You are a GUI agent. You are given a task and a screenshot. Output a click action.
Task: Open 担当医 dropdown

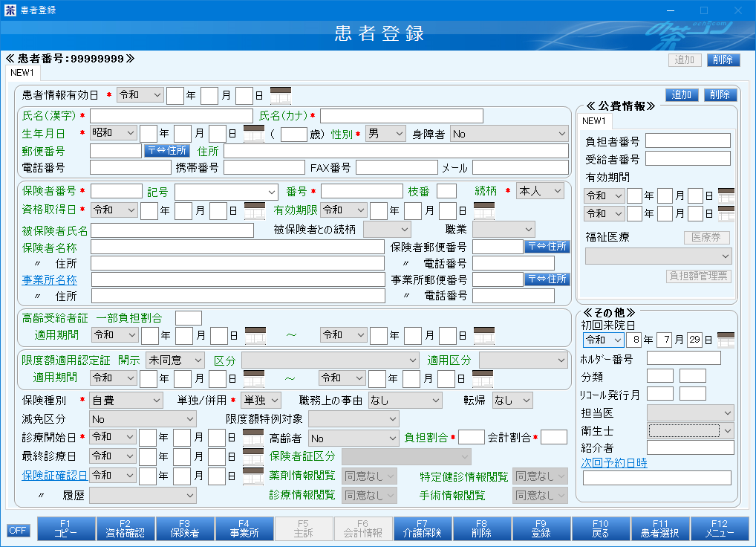[690, 413]
